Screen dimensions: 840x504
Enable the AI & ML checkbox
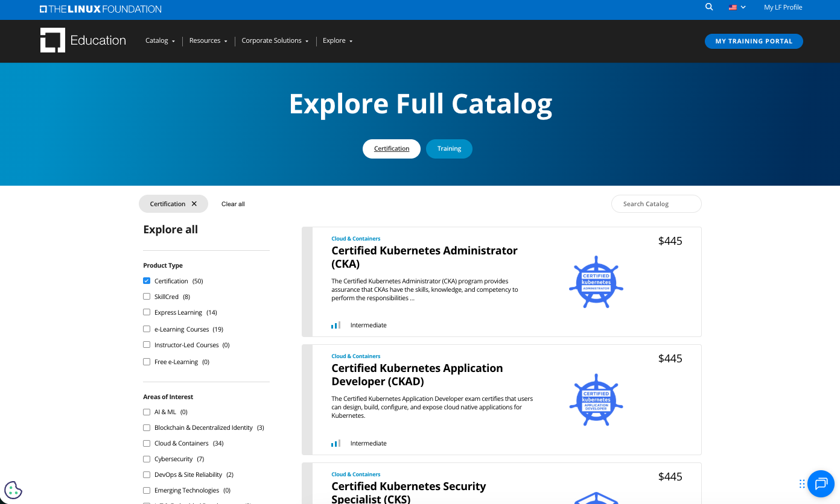(147, 412)
